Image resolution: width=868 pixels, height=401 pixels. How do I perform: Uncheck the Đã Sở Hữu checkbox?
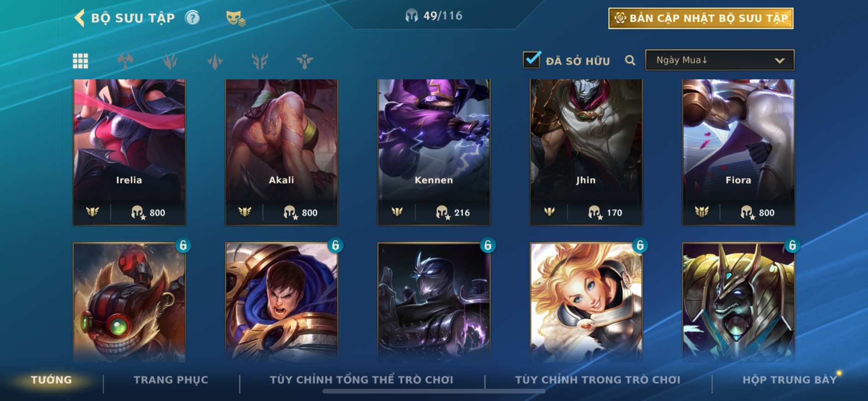pyautogui.click(x=532, y=59)
